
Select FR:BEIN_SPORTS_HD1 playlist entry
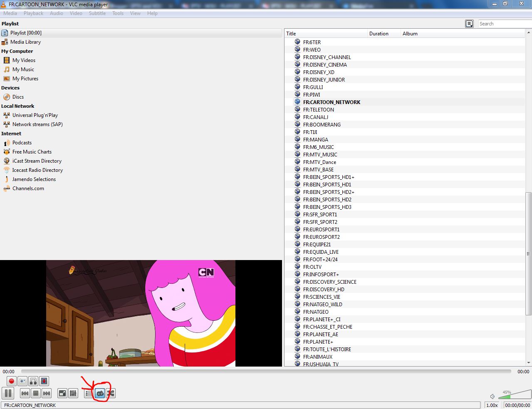tap(327, 185)
